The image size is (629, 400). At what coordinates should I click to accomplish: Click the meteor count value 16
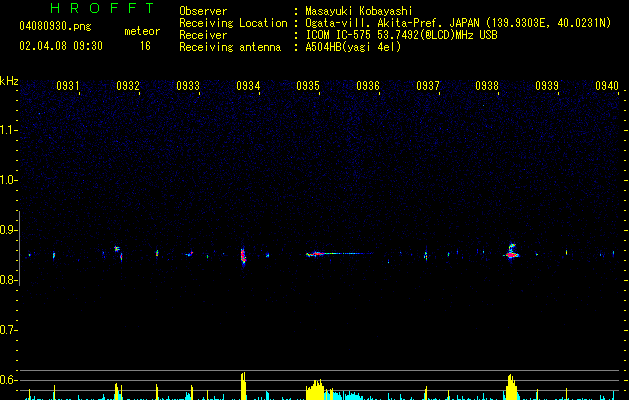pyautogui.click(x=145, y=46)
